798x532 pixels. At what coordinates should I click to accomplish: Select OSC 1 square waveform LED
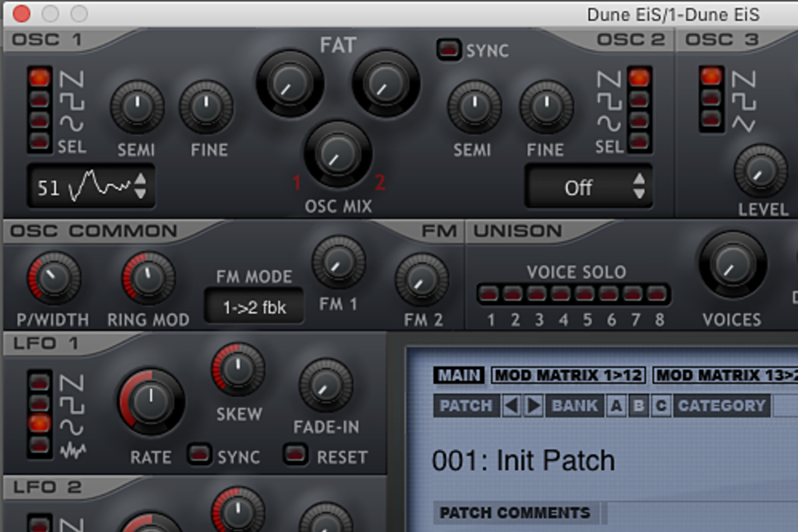(x=40, y=99)
